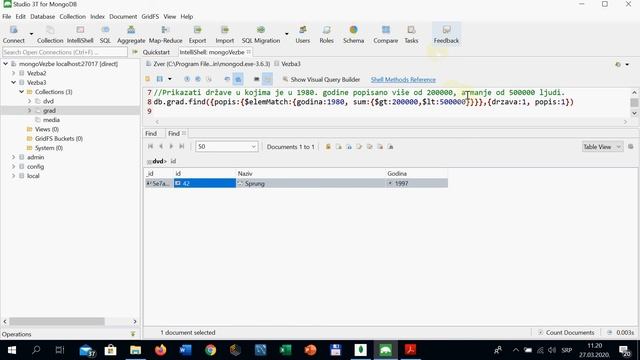Click the Godina column header
The image size is (640, 360).
[x=416, y=173]
